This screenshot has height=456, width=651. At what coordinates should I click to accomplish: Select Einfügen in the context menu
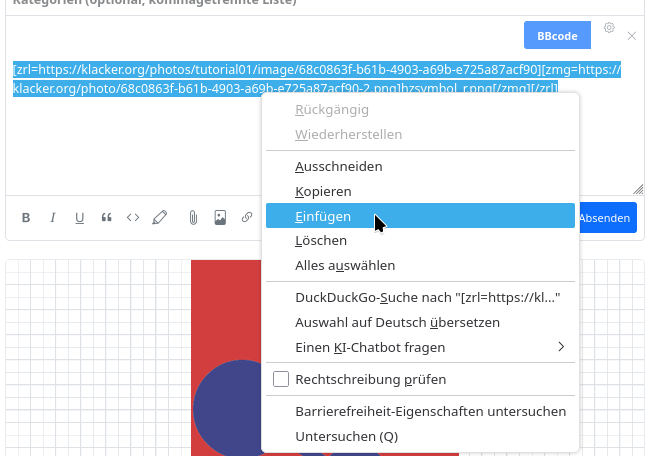pyautogui.click(x=420, y=216)
